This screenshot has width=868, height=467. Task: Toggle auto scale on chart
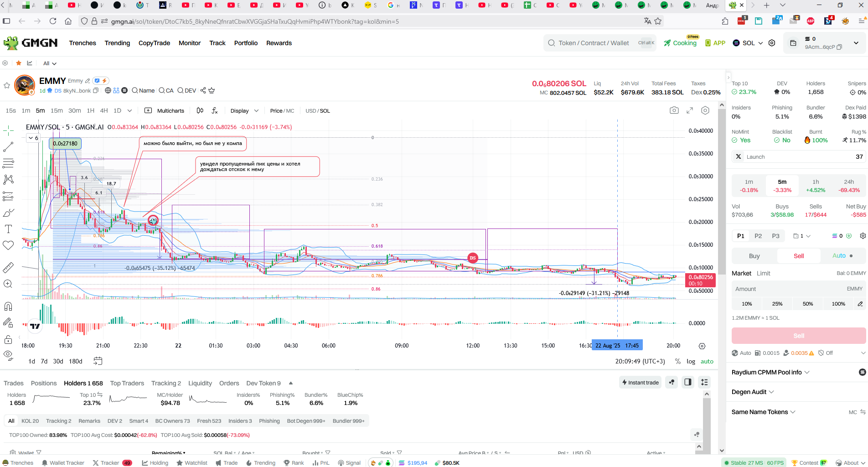707,361
